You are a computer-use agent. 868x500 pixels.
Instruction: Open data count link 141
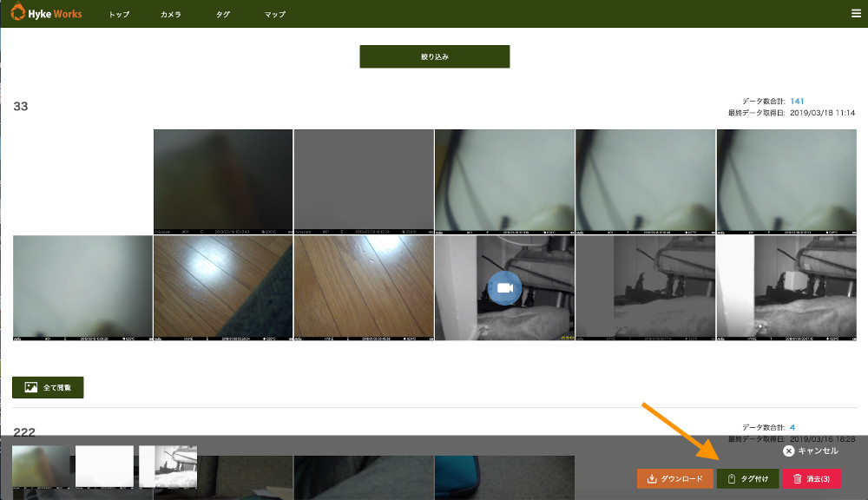[797, 102]
